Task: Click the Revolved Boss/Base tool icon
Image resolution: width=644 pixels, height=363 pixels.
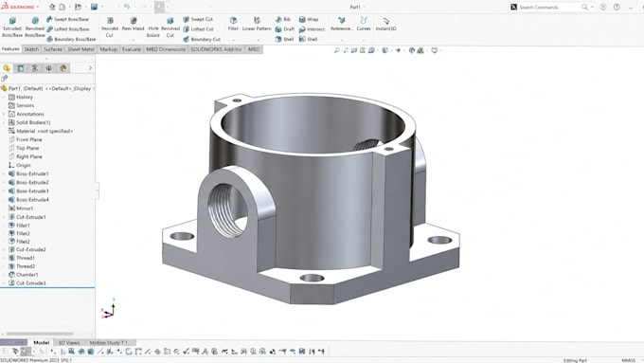Action: (35, 21)
